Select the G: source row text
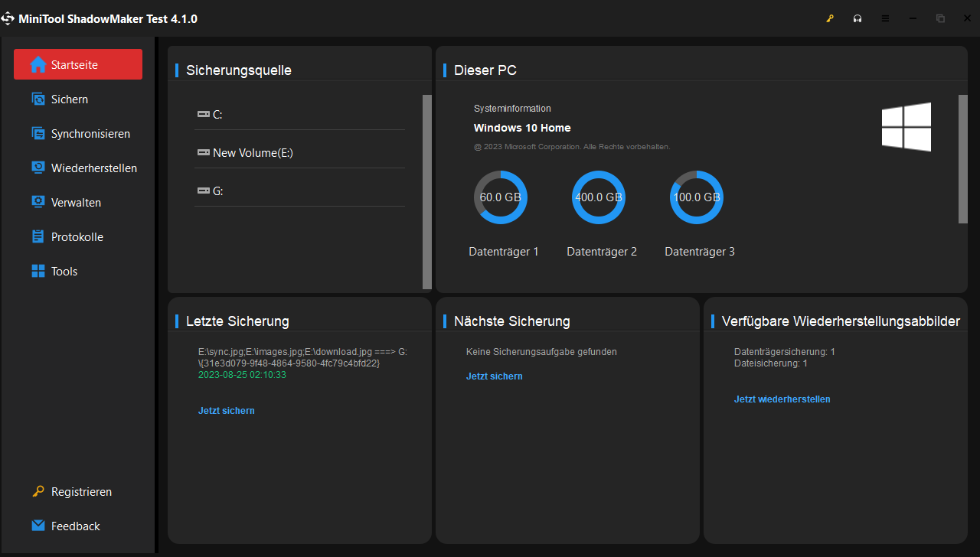Screen dimensions: 980x557 pos(218,191)
